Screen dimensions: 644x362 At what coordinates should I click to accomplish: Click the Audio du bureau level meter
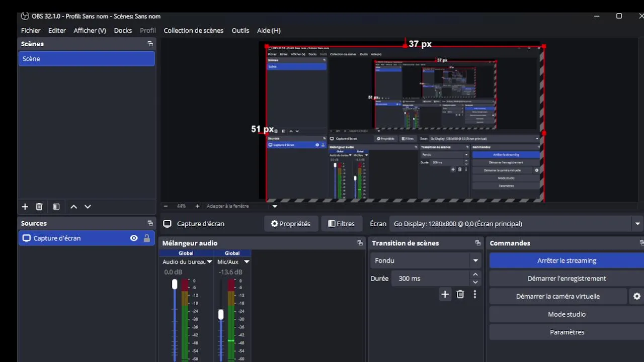(185, 320)
